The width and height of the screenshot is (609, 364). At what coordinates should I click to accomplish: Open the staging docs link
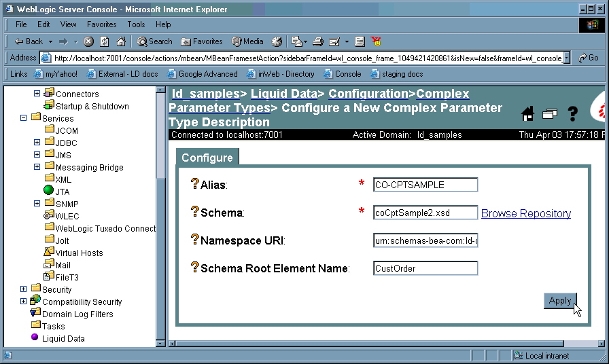tap(397, 74)
